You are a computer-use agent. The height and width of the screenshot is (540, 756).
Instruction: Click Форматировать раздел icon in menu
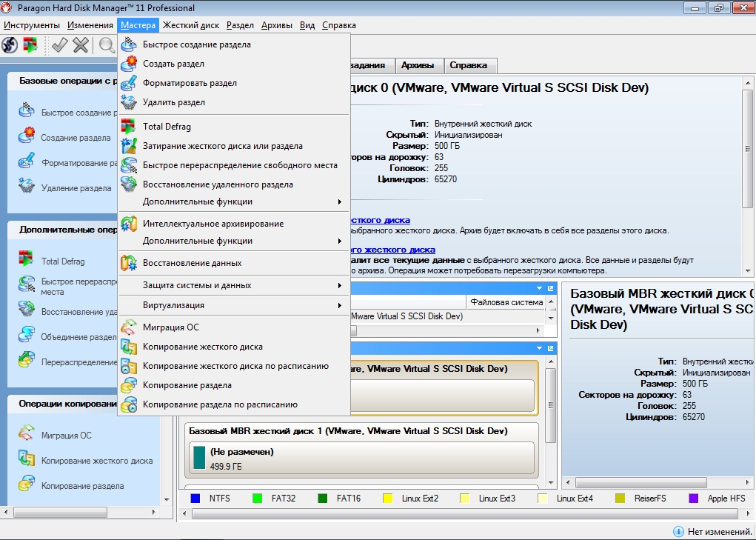[x=129, y=83]
